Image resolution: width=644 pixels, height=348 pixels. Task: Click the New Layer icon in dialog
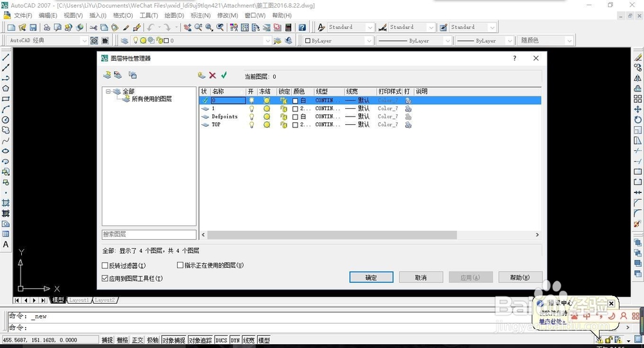201,75
